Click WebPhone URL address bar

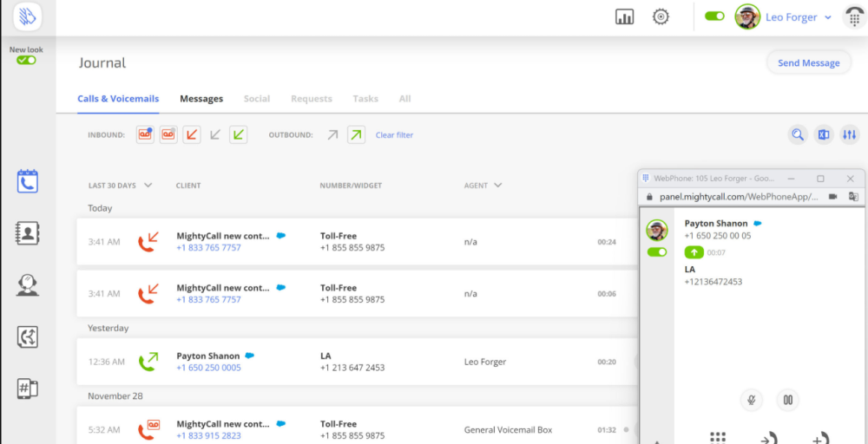pyautogui.click(x=739, y=196)
